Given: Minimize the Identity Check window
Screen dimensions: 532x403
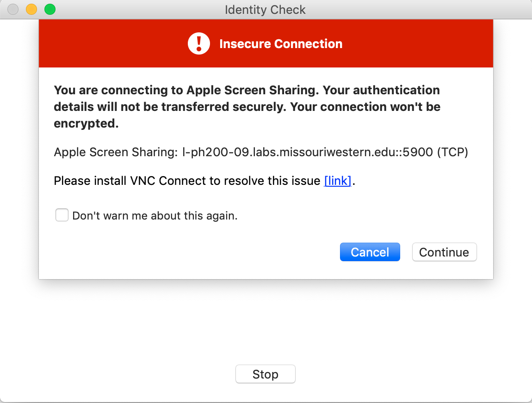Looking at the screenshot, I should [31, 9].
